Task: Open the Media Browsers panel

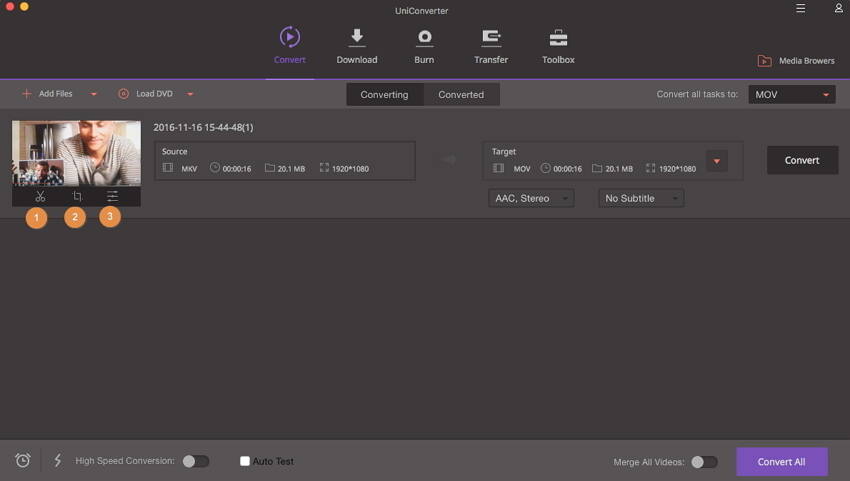Action: coord(796,61)
